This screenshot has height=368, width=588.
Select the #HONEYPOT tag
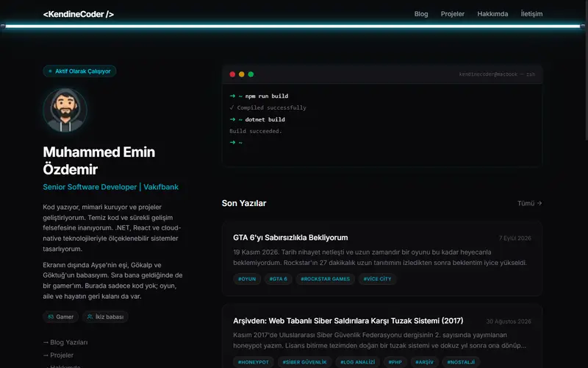[x=253, y=362]
